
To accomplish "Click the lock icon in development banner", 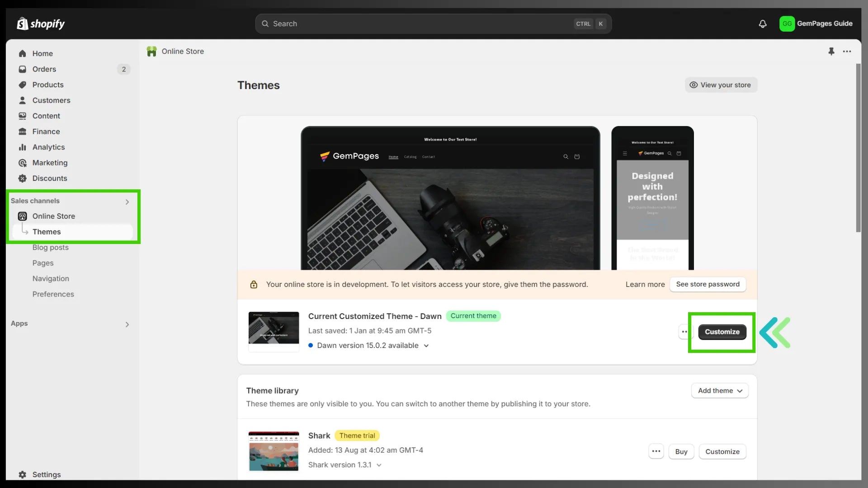I will [x=254, y=284].
